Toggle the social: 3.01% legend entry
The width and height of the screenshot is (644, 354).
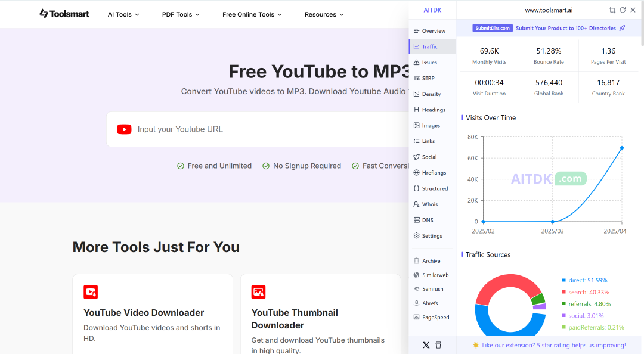(x=583, y=316)
